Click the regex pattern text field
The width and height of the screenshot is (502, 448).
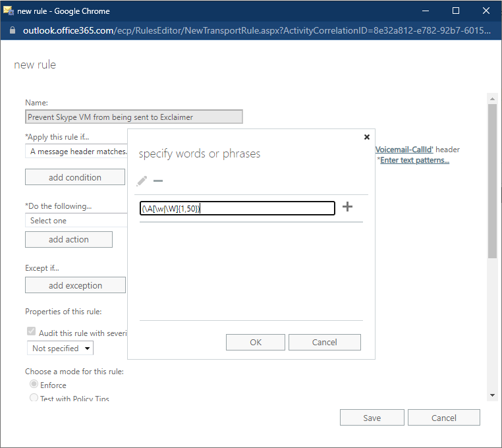pos(237,208)
